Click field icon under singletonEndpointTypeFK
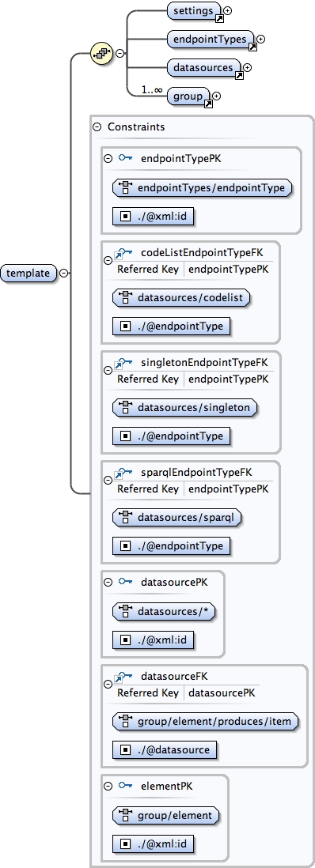The height and width of the screenshot is (868, 315). click(x=125, y=436)
